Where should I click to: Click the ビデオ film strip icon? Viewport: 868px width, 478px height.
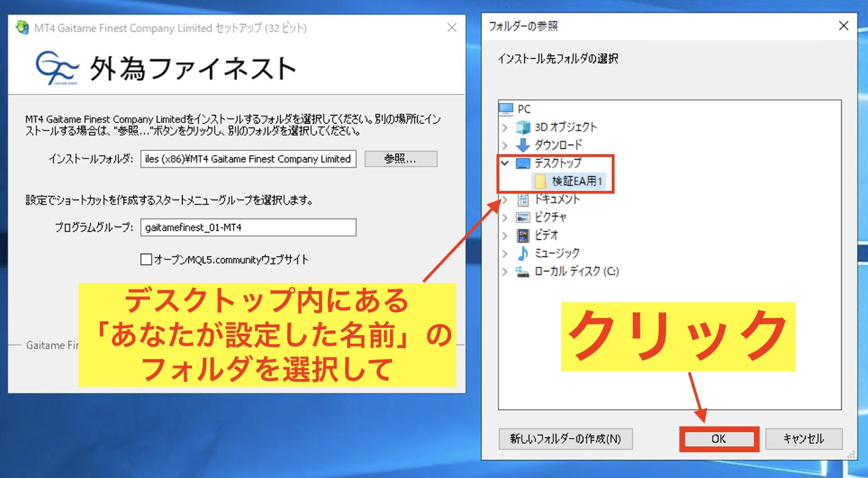523,235
